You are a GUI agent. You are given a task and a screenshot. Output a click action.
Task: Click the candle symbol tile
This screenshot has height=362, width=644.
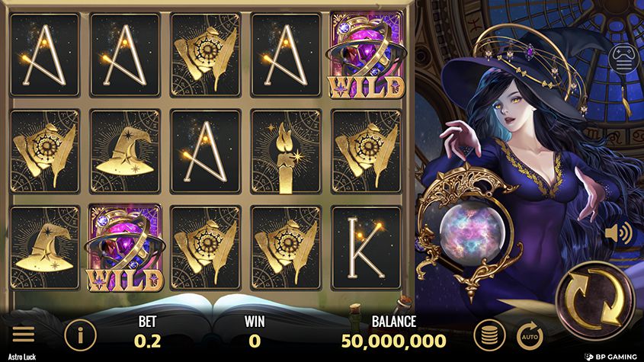tap(286, 151)
